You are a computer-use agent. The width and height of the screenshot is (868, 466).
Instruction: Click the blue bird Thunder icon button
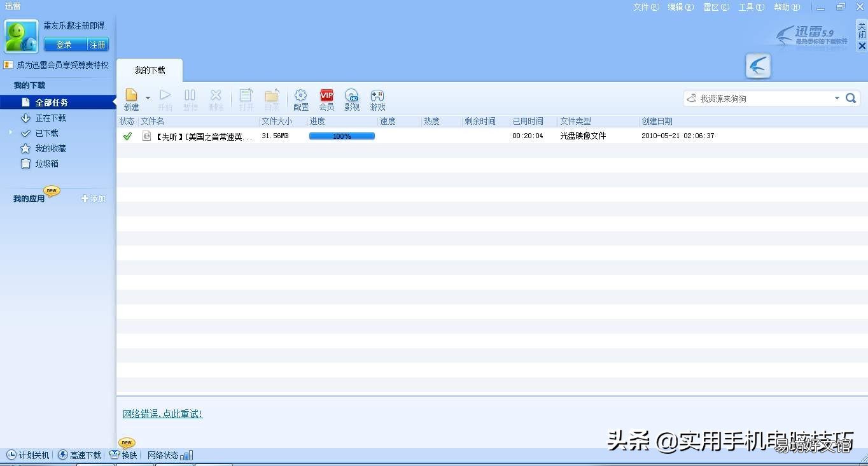(759, 66)
